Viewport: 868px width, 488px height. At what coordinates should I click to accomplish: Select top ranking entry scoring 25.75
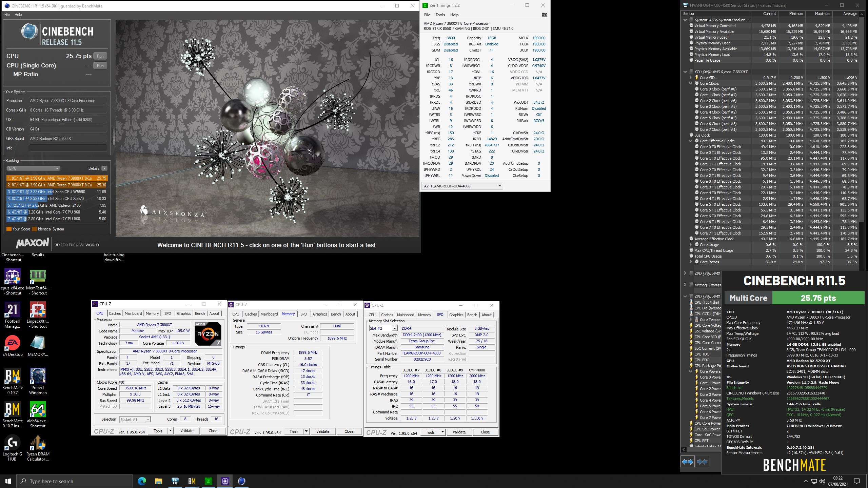[57, 178]
